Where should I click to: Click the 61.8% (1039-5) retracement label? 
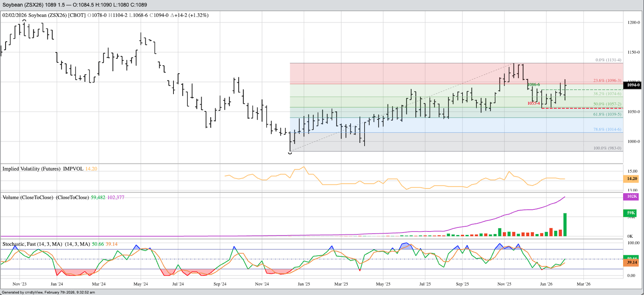pos(607,115)
